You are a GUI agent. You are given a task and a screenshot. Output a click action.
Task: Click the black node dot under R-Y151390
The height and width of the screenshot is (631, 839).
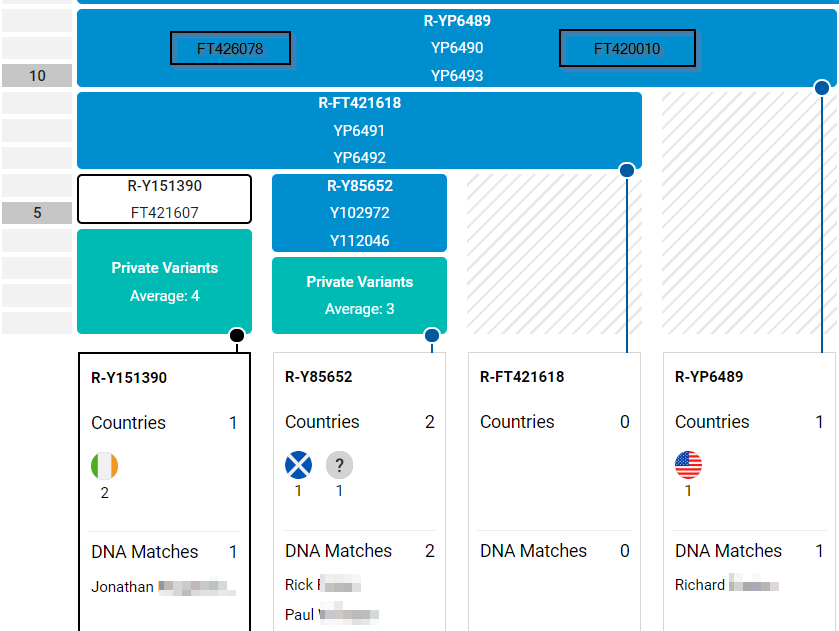tap(237, 335)
